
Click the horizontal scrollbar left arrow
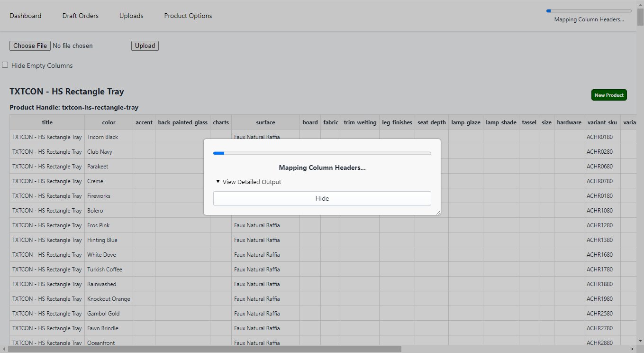tap(4, 349)
